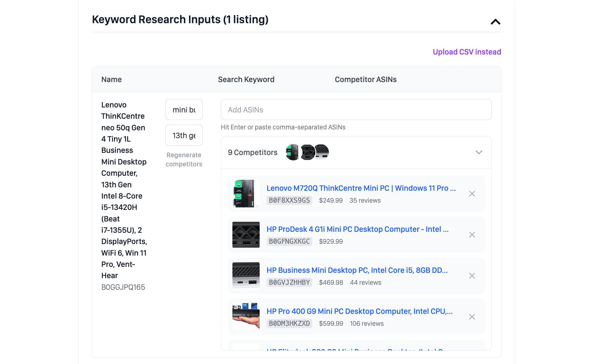Click the $599.99 price text

331,324
